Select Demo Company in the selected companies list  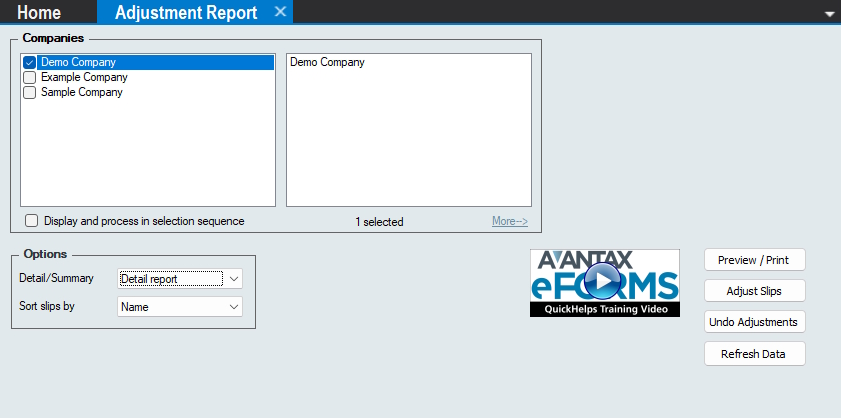[327, 62]
